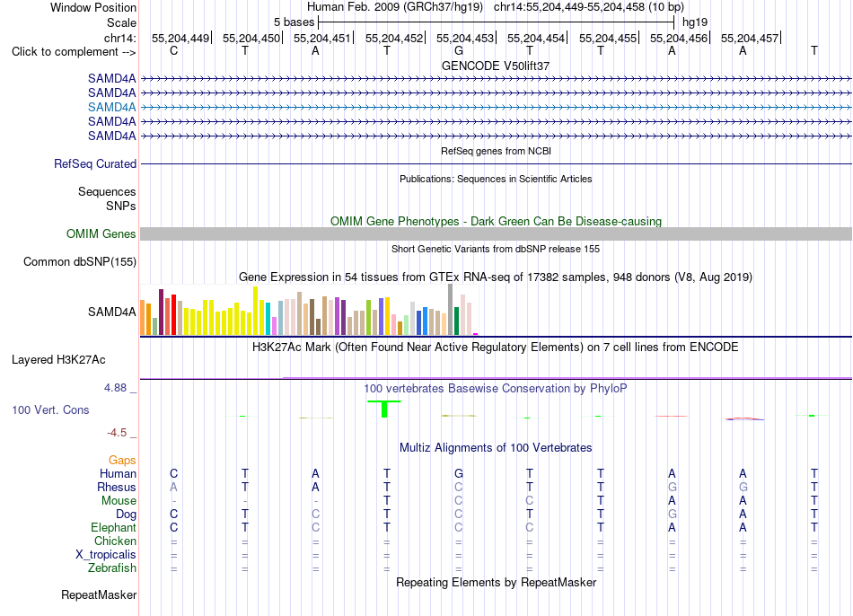Click the chr14: ruler label
Screen dimensions: 853x616
coord(119,38)
